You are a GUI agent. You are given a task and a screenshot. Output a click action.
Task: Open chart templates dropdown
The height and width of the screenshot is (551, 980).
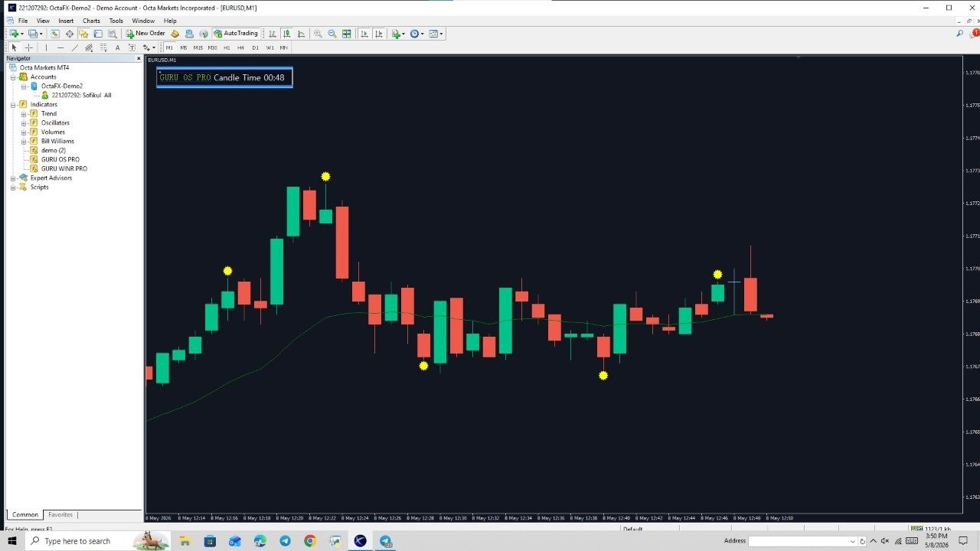[436, 34]
